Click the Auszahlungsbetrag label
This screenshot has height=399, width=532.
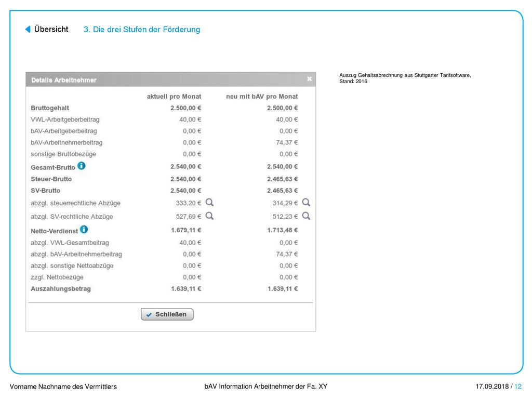61,289
